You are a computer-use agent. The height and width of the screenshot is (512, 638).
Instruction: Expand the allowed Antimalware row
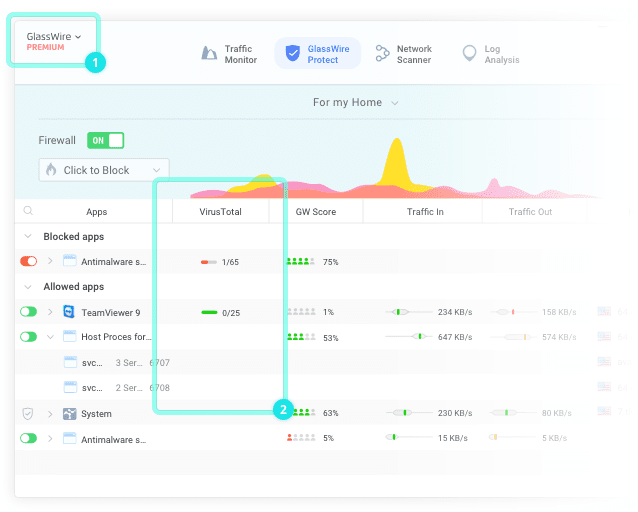point(50,439)
